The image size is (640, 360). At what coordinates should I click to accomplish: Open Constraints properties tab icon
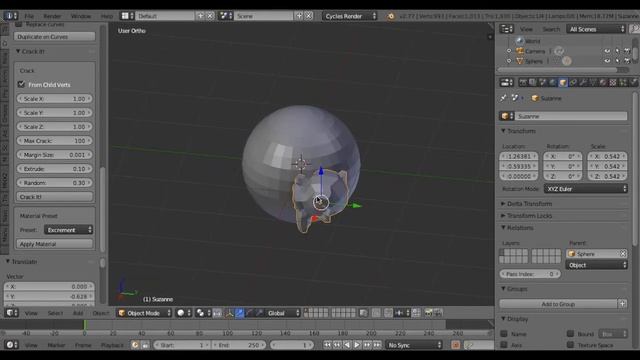(573, 82)
